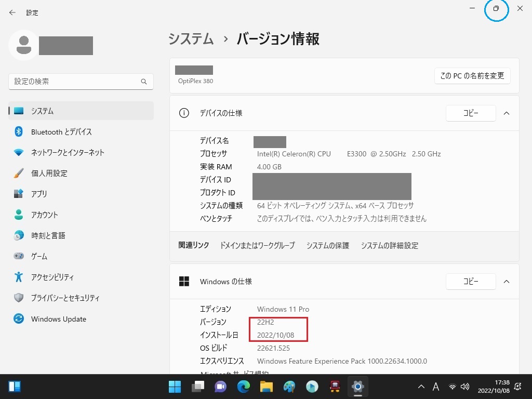Click the install date 2022/10/08 value
This screenshot has width=532, height=399.
click(275, 335)
